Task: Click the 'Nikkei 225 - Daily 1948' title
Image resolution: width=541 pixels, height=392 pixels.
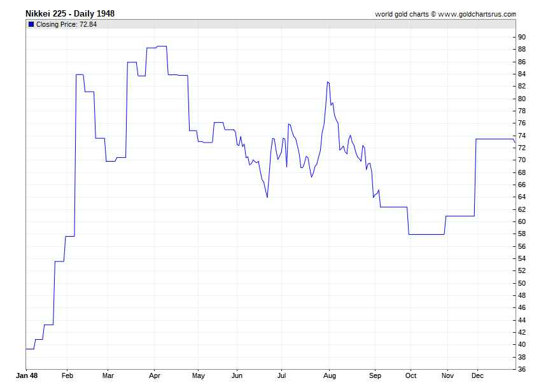Action: pos(70,14)
